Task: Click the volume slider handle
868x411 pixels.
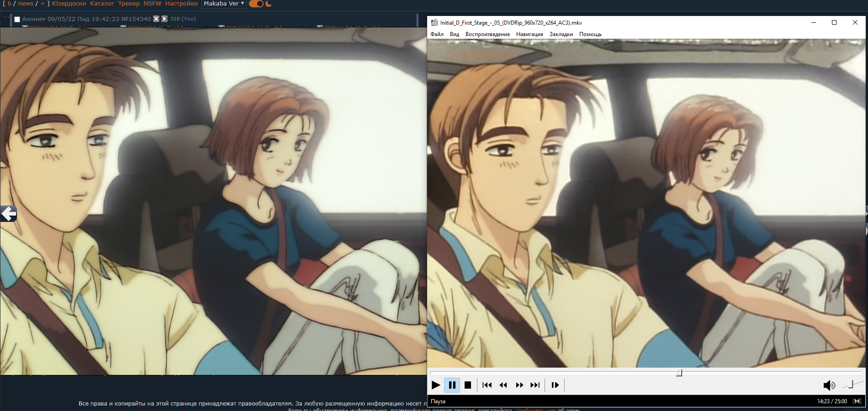Action: 851,385
